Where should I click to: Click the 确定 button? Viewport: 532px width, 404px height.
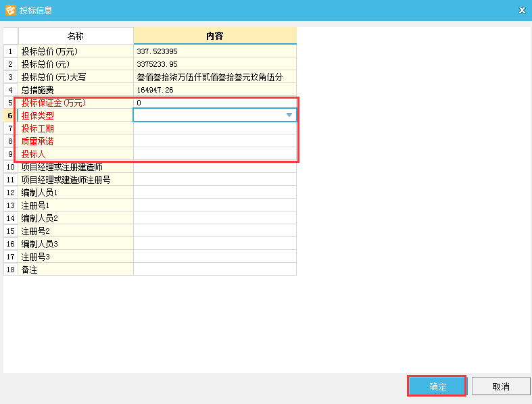coord(437,386)
